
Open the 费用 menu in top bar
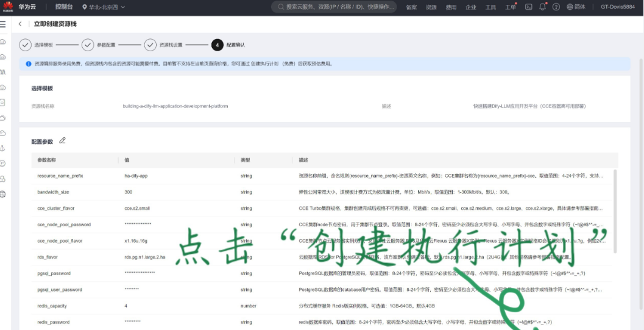click(451, 7)
